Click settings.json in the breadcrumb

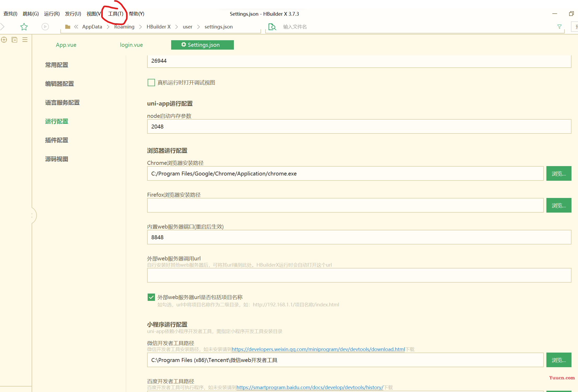click(x=219, y=27)
